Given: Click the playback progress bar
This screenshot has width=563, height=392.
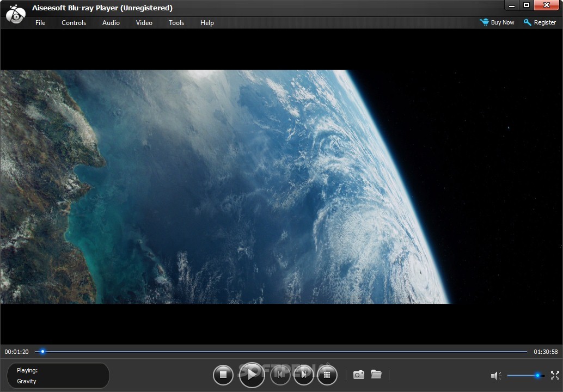Looking at the screenshot, I should [x=281, y=351].
